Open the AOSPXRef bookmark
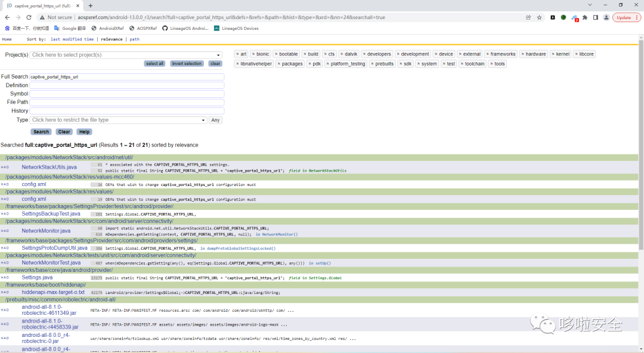The width and height of the screenshot is (644, 353). click(143, 29)
